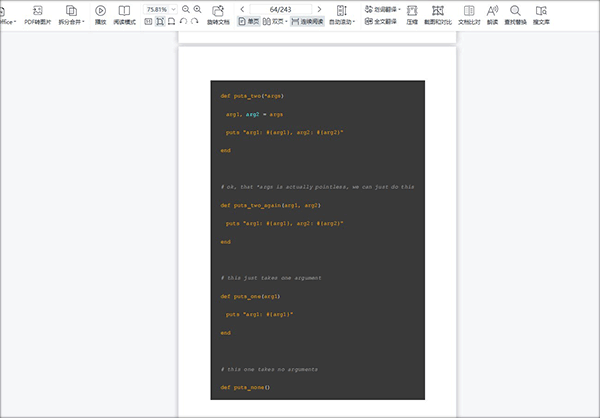Rotate page counterclockwise
Screen dimensions: 600x418
click(x=183, y=21)
